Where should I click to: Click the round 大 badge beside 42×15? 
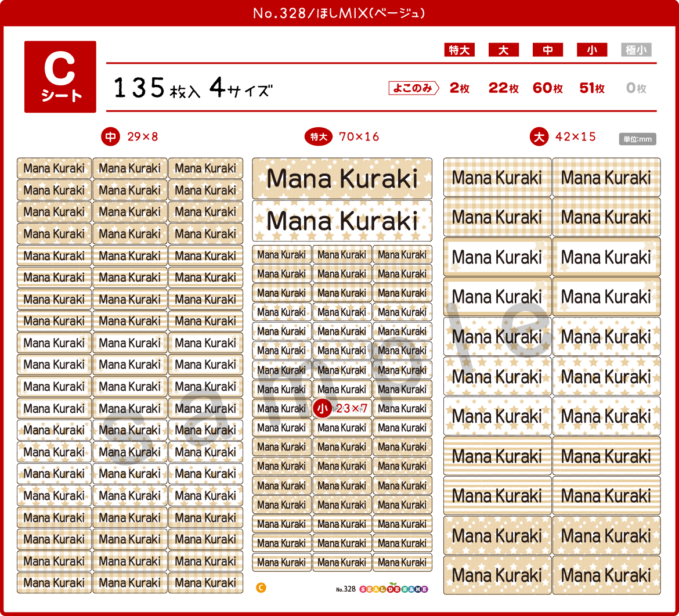point(539,137)
